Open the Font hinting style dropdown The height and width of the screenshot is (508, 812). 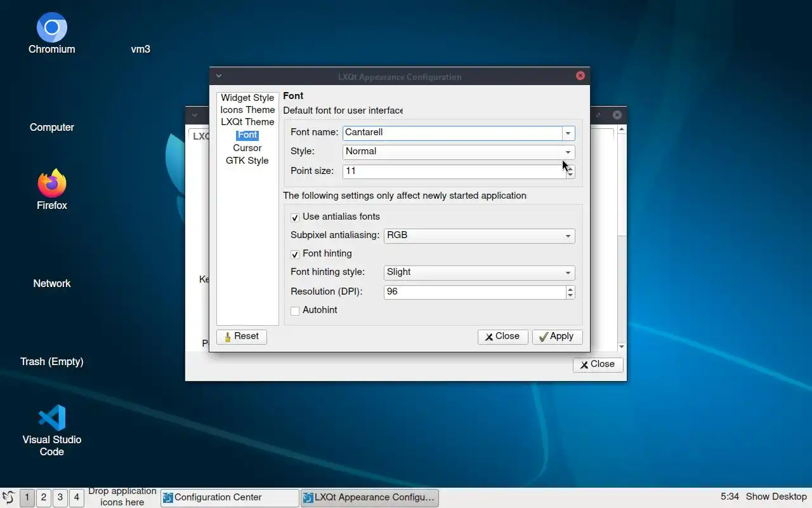(479, 272)
